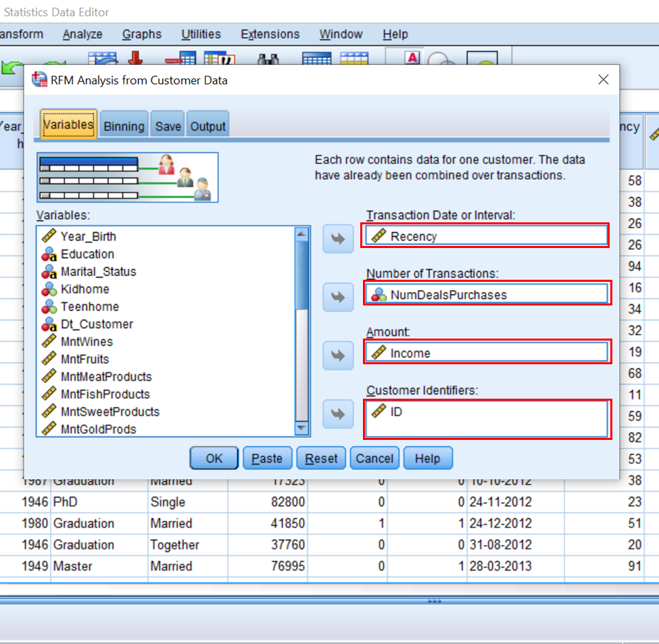Screen dimensions: 659x644
Task: Click the Reset button
Action: (321, 459)
